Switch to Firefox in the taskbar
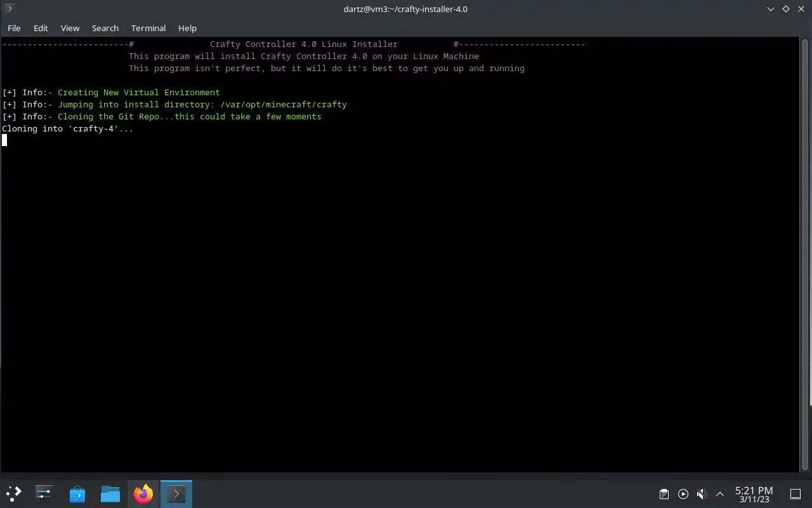This screenshot has width=812, height=508. [143, 493]
